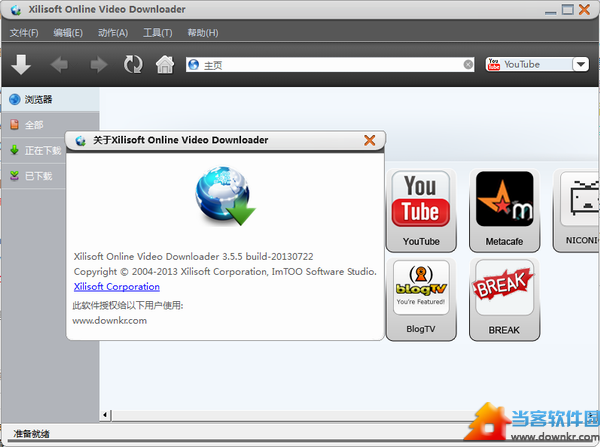Click the app icon in the main title bar

click(16, 10)
